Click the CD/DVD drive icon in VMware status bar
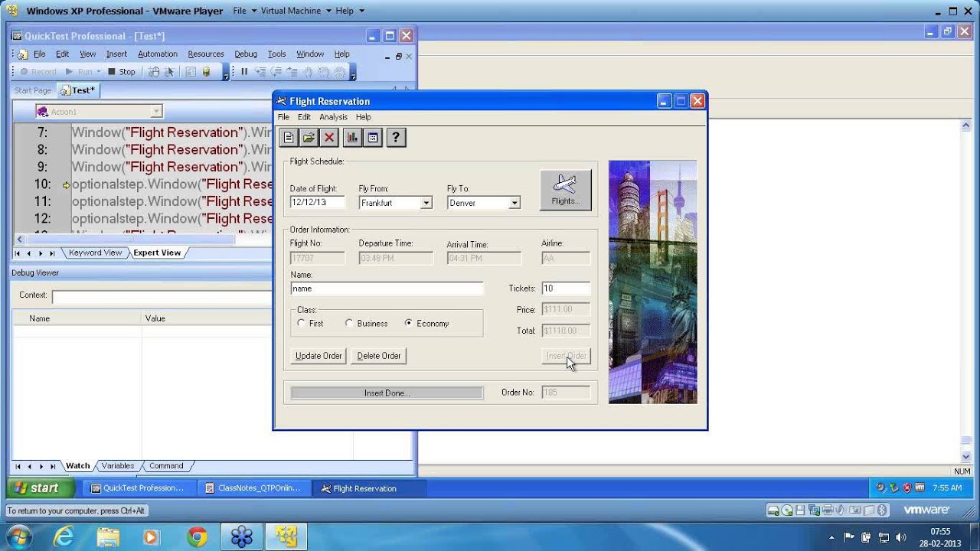Viewport: 980px width, 551px height. 787,510
